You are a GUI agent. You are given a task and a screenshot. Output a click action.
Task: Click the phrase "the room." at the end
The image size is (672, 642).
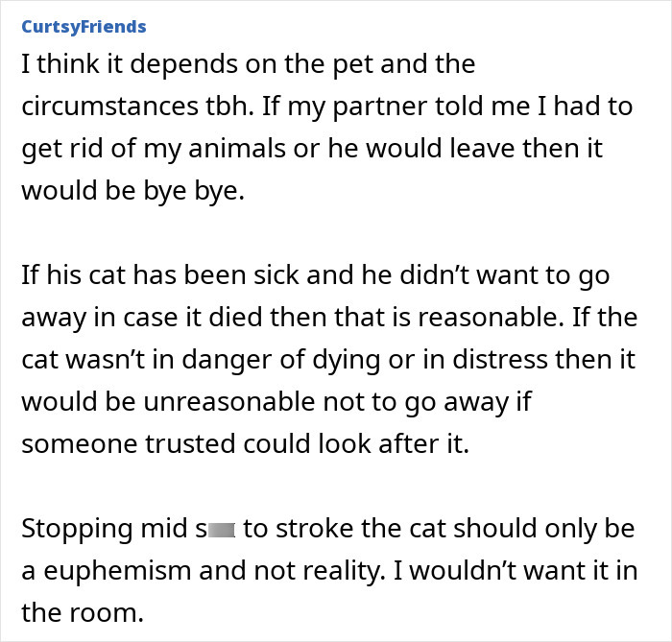[x=82, y=611]
